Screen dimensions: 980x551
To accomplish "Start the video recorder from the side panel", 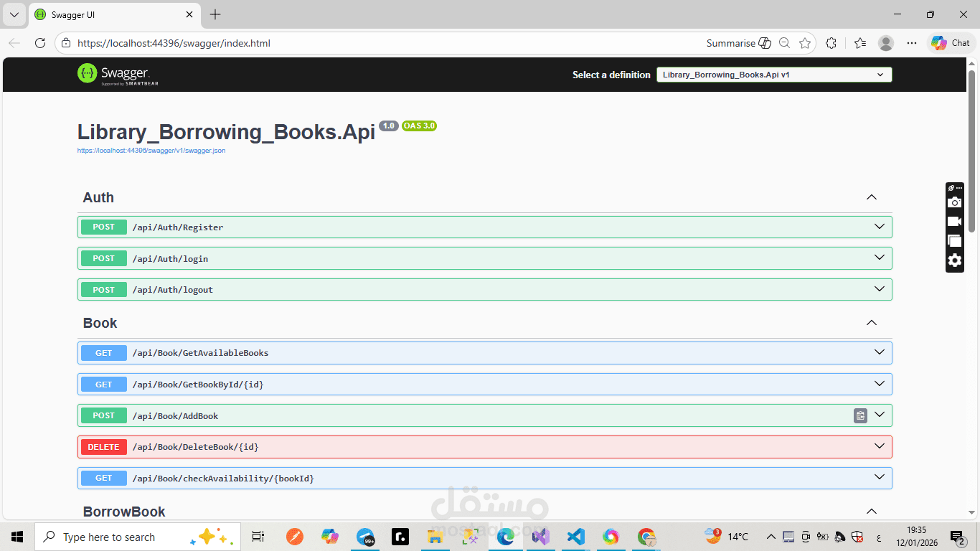I will [x=954, y=221].
